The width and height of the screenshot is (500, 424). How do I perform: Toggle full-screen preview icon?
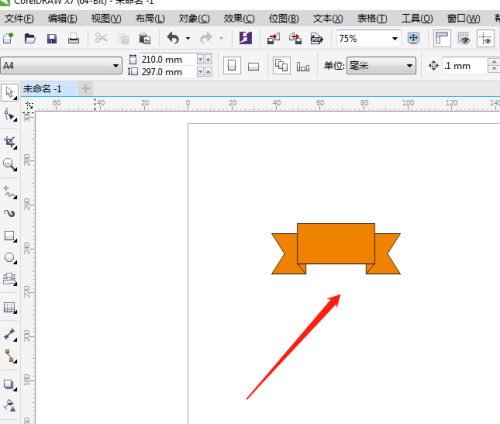click(414, 38)
